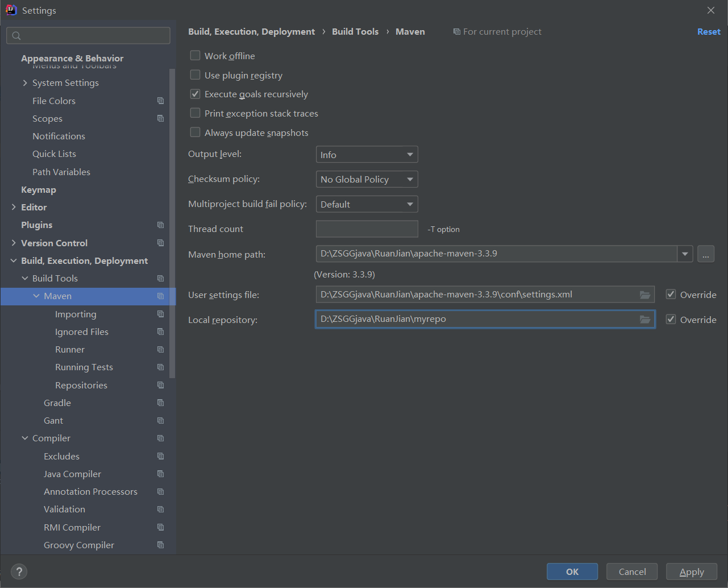Click folder icon in User settings file field
The height and width of the screenshot is (588, 728).
pos(644,295)
